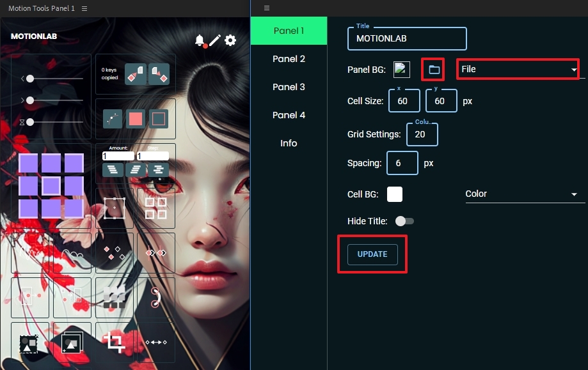Click the anchor point bounding box icon
Screen dimensions: 588x370
coord(114,208)
